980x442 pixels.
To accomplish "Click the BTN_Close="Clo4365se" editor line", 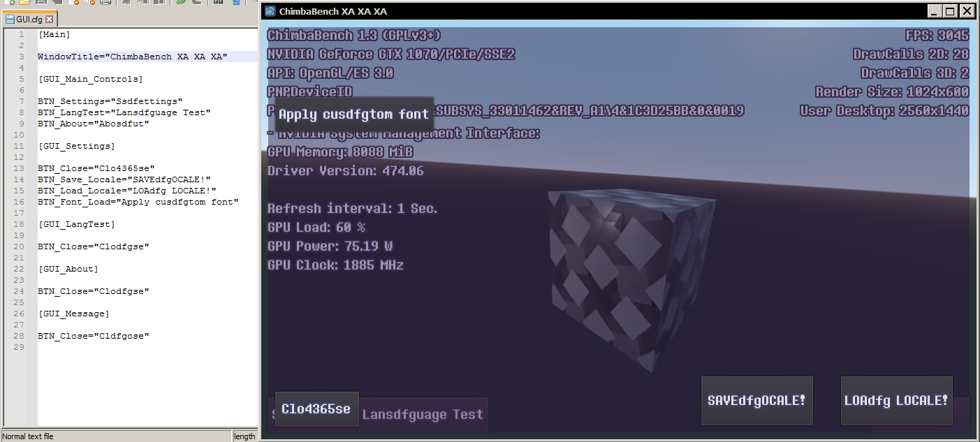I will click(x=96, y=168).
